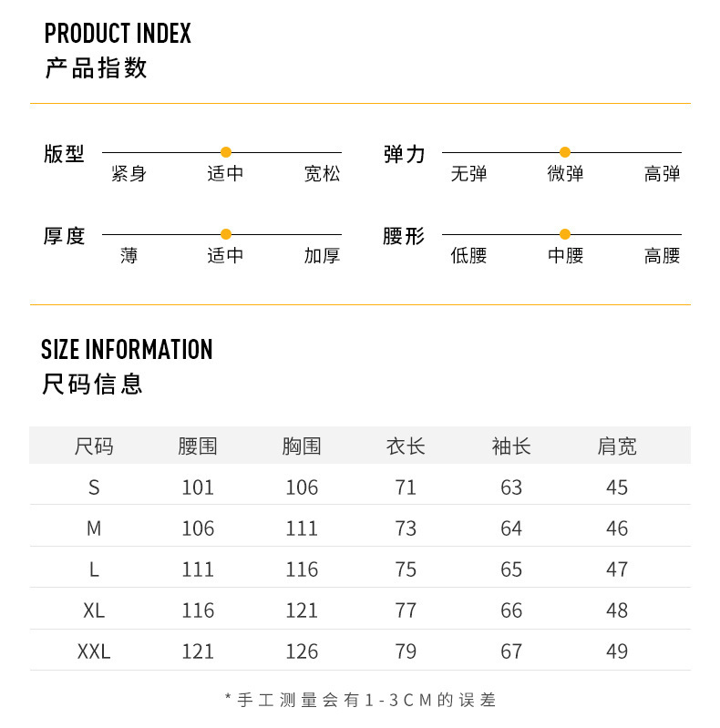This screenshot has width=720, height=728.
Task: Click the 肩宽 column header
Action: [617, 446]
